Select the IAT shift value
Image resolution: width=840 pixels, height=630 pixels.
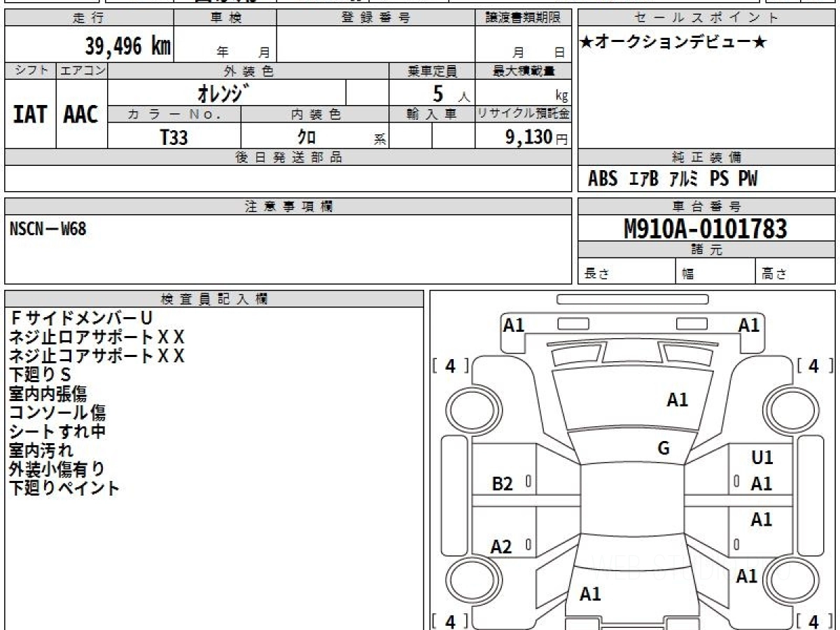pos(30,114)
